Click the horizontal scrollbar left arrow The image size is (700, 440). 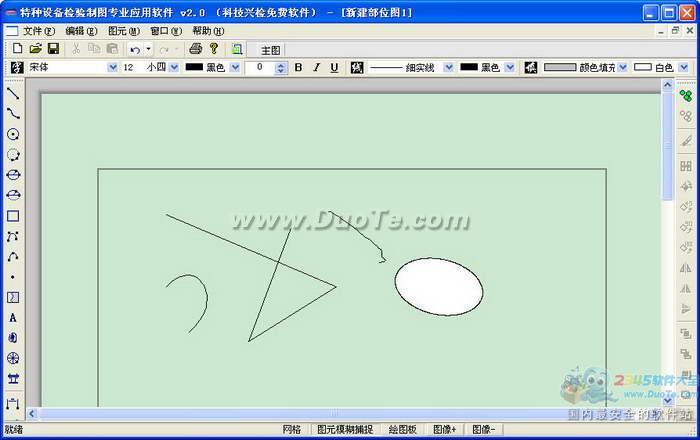click(32, 414)
